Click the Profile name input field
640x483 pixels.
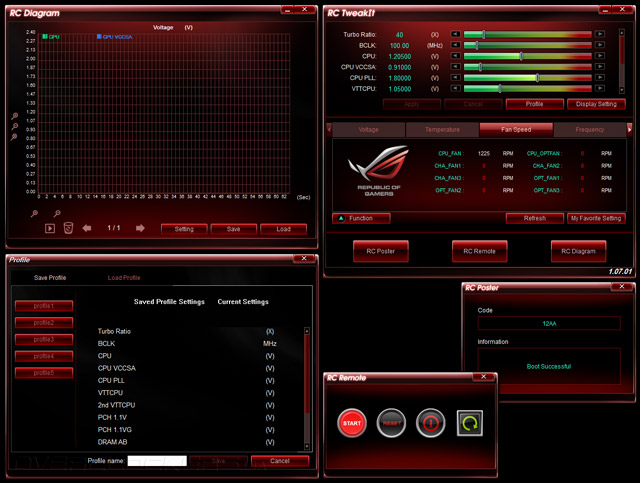pyautogui.click(x=157, y=461)
